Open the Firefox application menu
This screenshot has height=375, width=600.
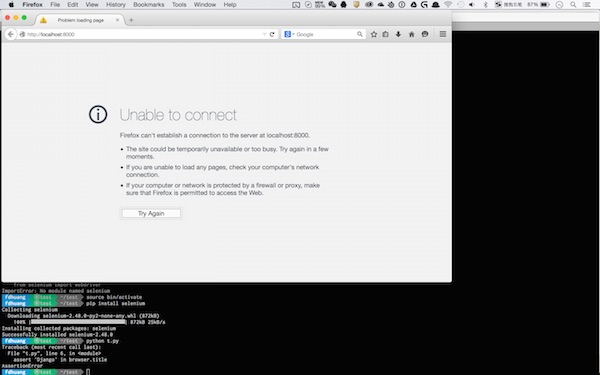tap(33, 5)
